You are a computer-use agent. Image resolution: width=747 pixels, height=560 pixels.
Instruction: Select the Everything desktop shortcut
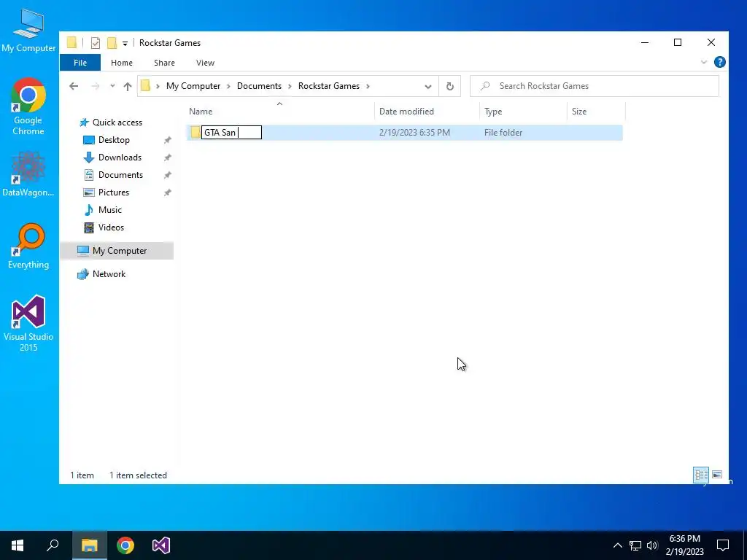pos(28,246)
